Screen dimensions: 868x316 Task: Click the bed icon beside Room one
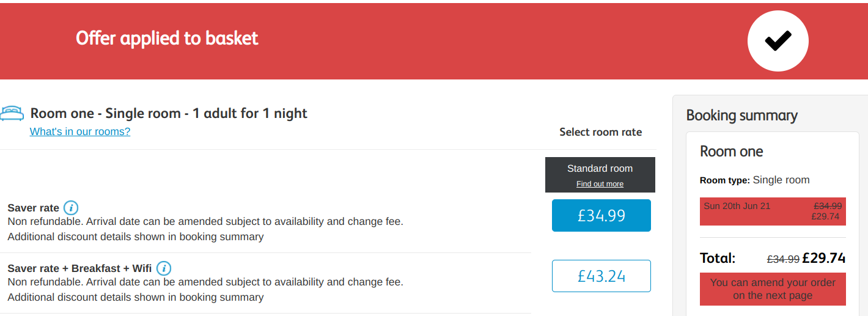pos(12,114)
